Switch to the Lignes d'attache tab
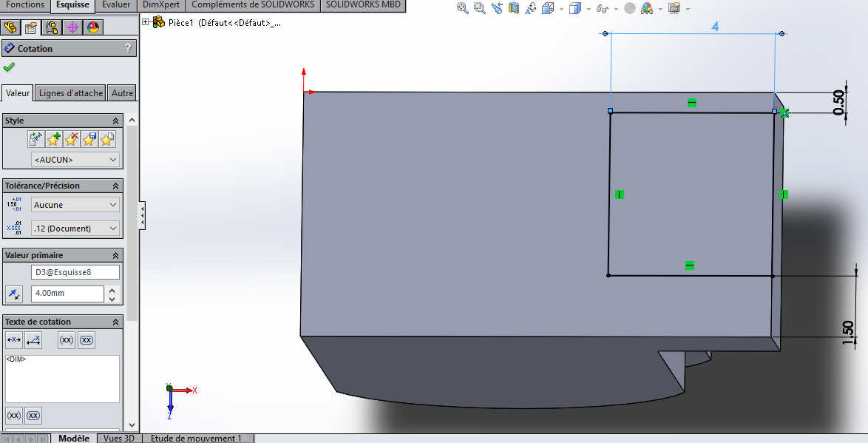 (71, 93)
